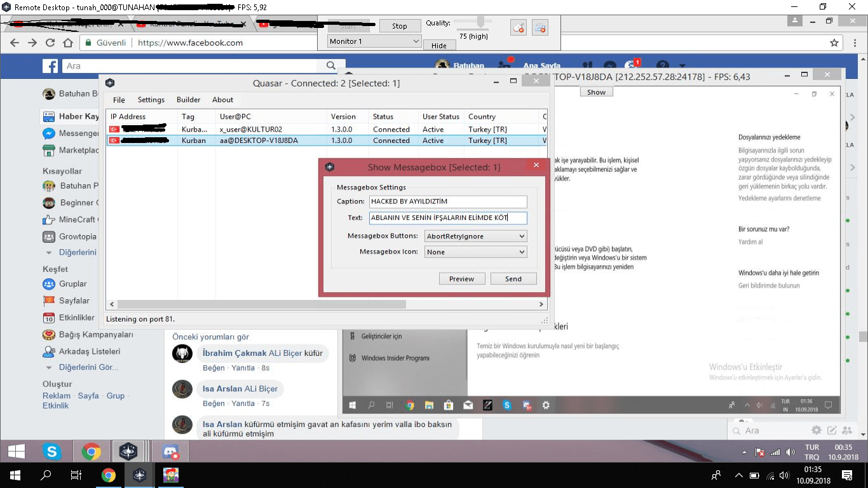The height and width of the screenshot is (488, 868).
Task: Open the Growtopia shortcut in sidebar
Action: tap(70, 236)
